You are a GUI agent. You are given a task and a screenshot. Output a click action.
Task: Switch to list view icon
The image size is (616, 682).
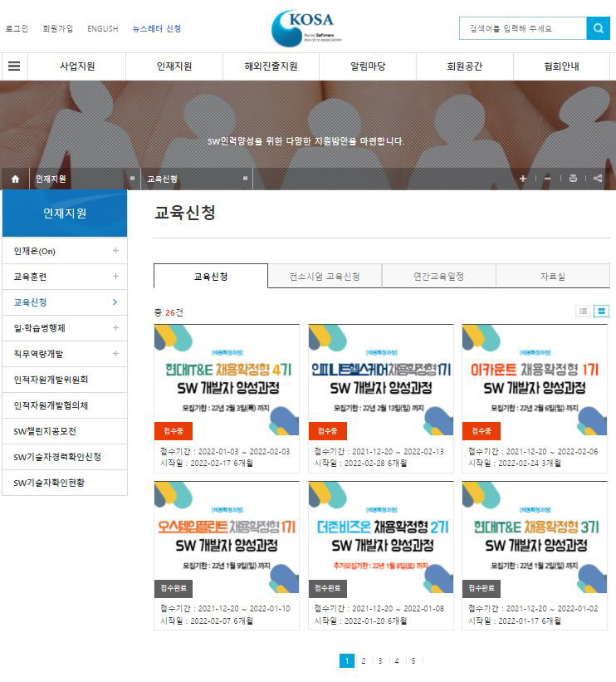pyautogui.click(x=583, y=311)
